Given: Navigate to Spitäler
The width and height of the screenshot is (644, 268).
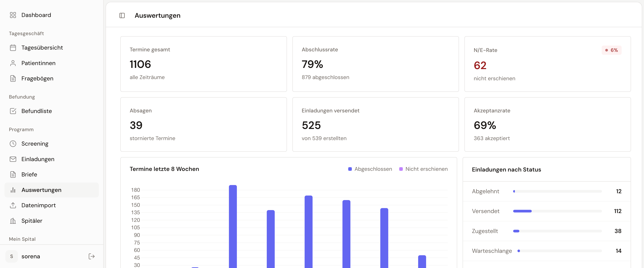Looking at the screenshot, I should pyautogui.click(x=51, y=221).
